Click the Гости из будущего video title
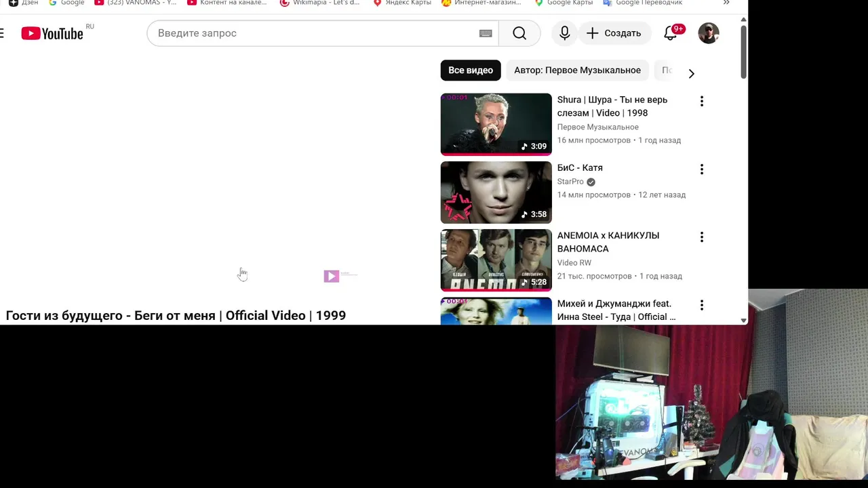868x488 pixels. (x=176, y=315)
